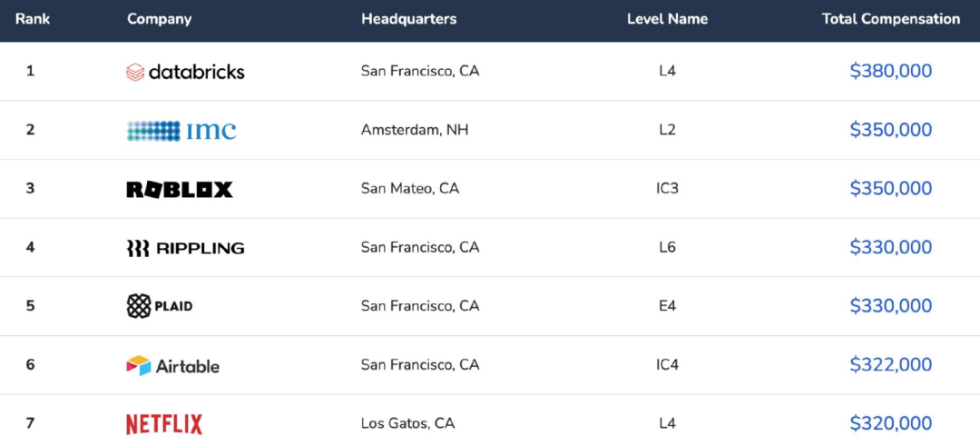Open the $380,000 compensation link

tap(891, 72)
